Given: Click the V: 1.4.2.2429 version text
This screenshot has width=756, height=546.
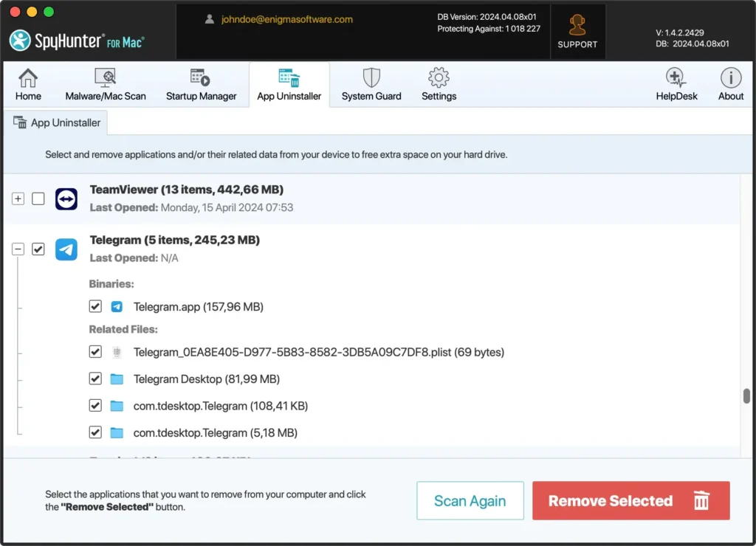Looking at the screenshot, I should tap(679, 32).
